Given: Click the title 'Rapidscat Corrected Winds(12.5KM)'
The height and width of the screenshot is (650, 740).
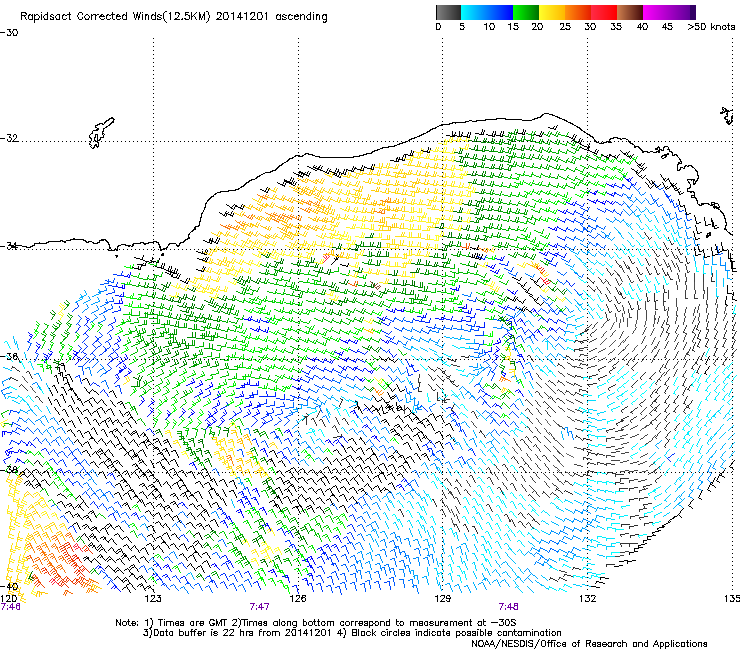Looking at the screenshot, I should 115,17.
